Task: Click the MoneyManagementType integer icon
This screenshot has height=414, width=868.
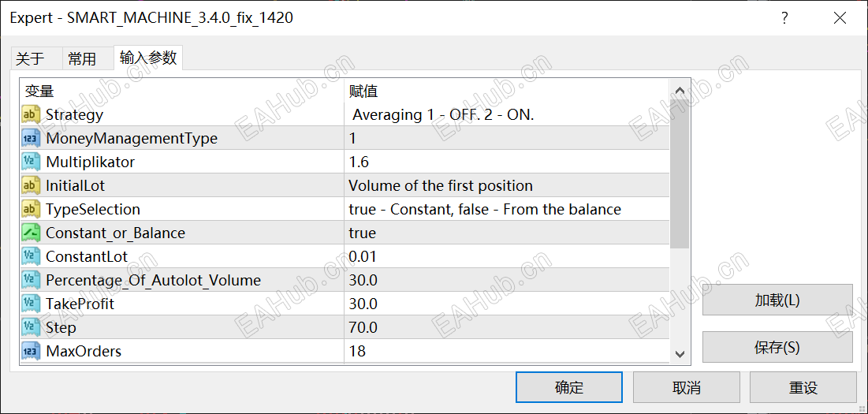Action: [x=32, y=139]
